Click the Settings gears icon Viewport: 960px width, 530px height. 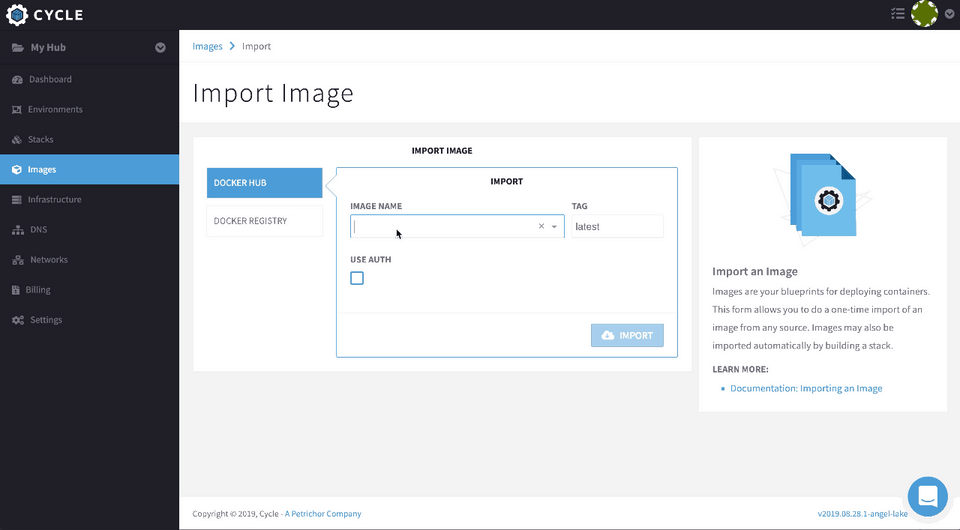18,320
